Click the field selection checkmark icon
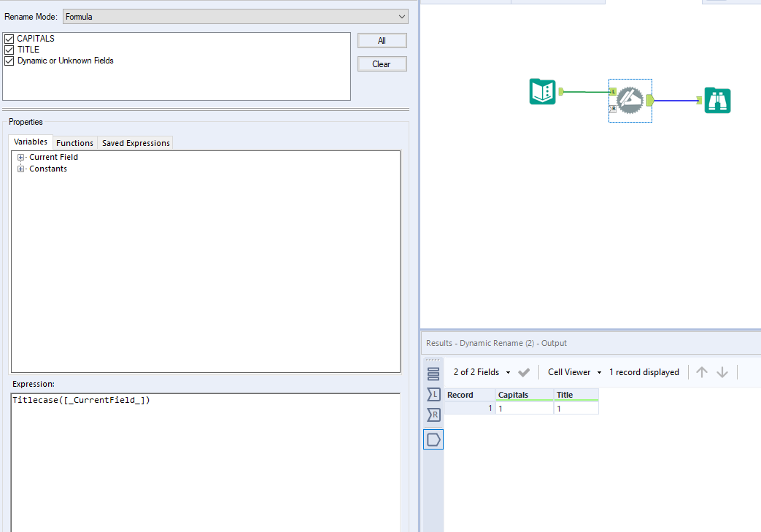The height and width of the screenshot is (532, 761). pos(523,371)
